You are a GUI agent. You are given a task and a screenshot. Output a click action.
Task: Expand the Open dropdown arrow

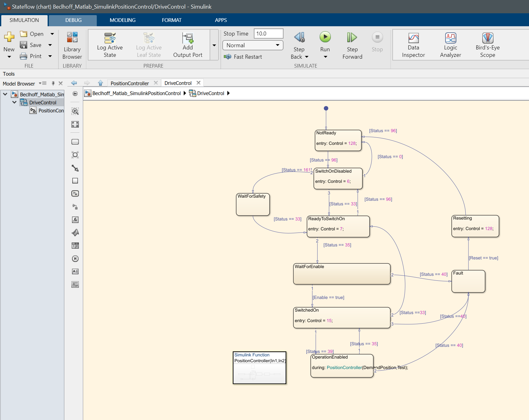(x=52, y=34)
